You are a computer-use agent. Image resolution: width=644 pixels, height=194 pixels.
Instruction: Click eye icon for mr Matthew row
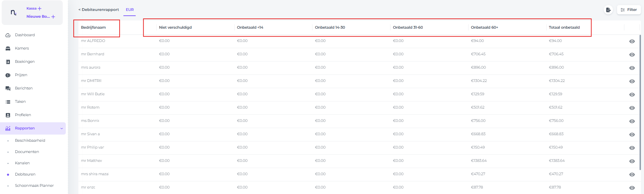(x=632, y=161)
